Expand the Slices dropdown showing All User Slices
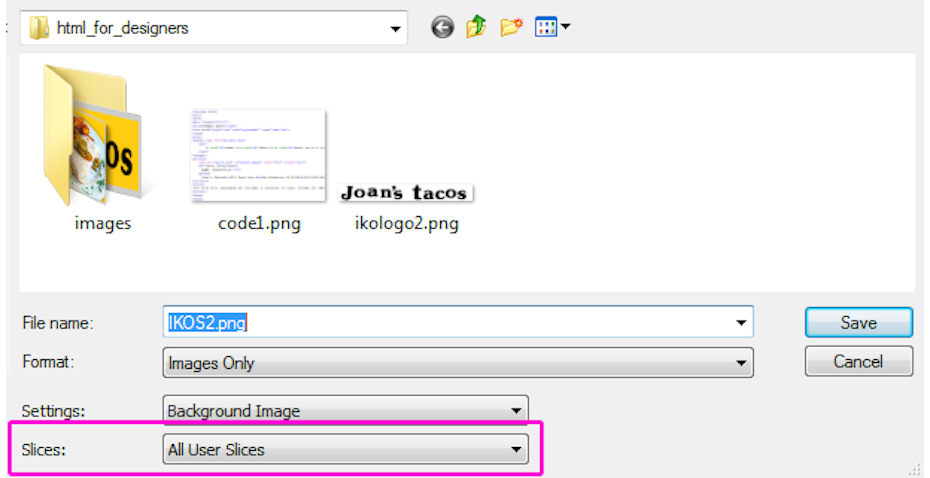 click(x=516, y=450)
